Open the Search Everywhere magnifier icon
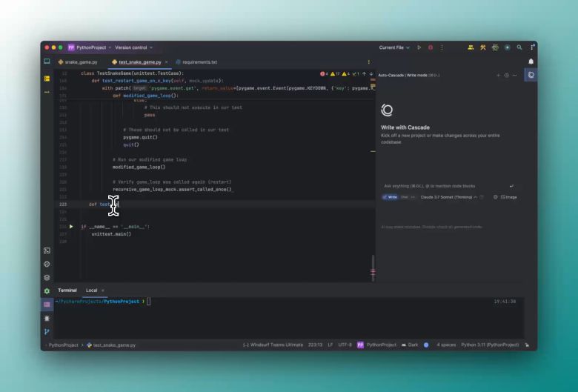Image resolution: width=578 pixels, height=392 pixels. [x=519, y=47]
